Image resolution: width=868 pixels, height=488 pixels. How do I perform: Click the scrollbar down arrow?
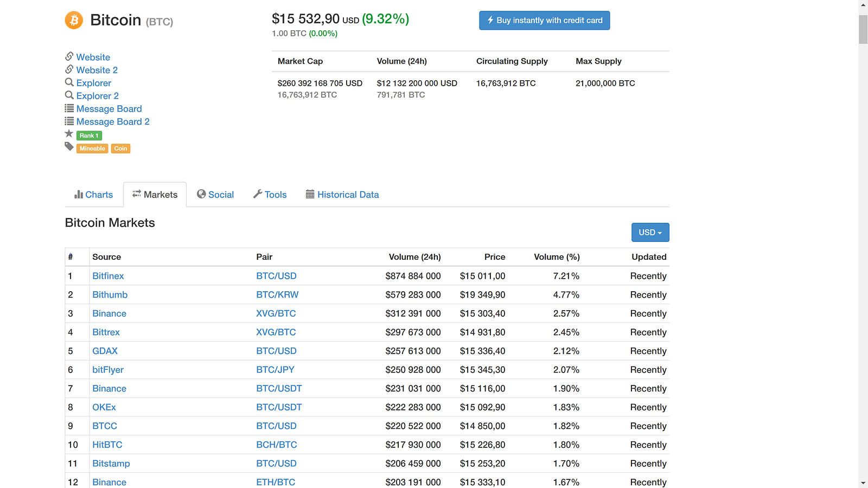point(863,483)
